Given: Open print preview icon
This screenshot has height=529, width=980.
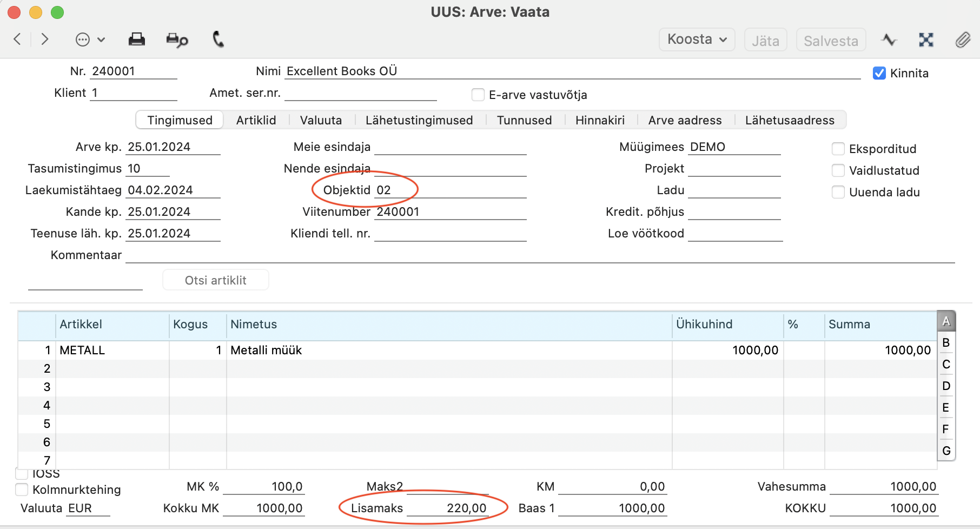Looking at the screenshot, I should [x=177, y=39].
